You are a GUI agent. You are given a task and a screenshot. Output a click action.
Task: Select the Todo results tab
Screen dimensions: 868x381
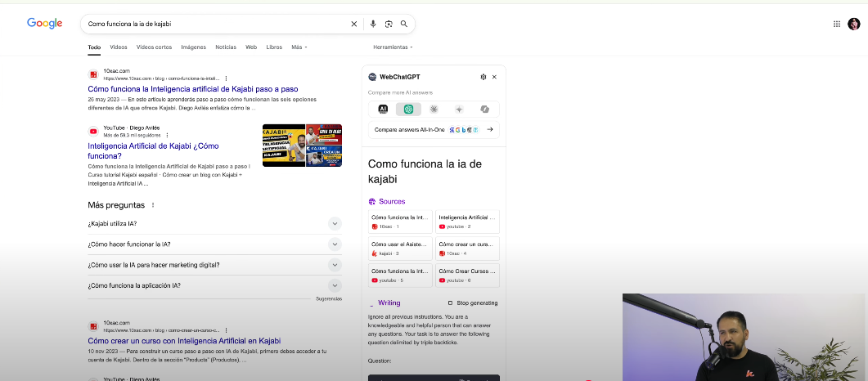tap(94, 47)
